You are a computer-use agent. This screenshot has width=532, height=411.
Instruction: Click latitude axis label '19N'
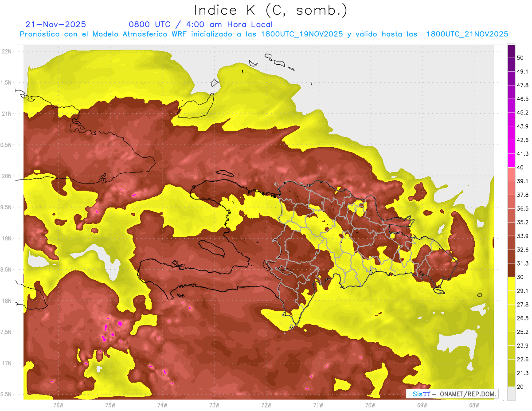[8, 239]
